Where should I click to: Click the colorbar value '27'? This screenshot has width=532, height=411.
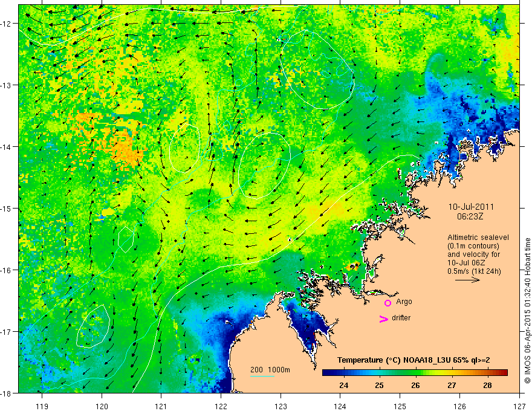coord(451,385)
